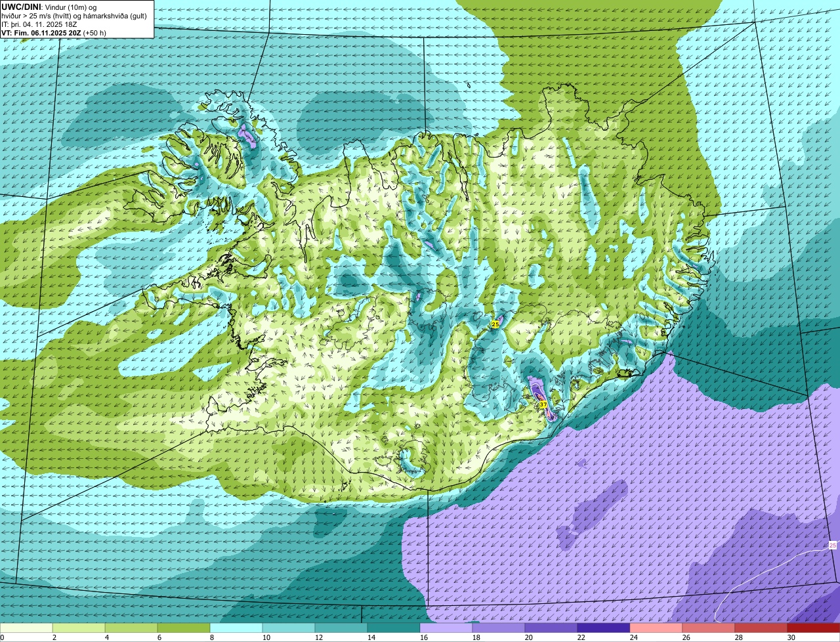840x642 pixels.
Task: Click the scale tick label 8
Action: coord(212,637)
